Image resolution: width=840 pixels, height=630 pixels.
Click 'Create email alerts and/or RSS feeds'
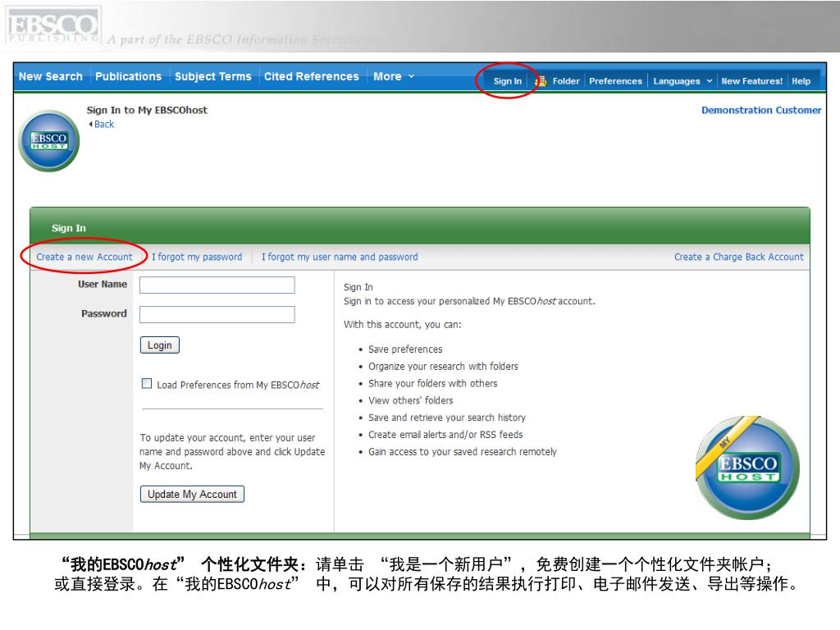pyautogui.click(x=445, y=435)
